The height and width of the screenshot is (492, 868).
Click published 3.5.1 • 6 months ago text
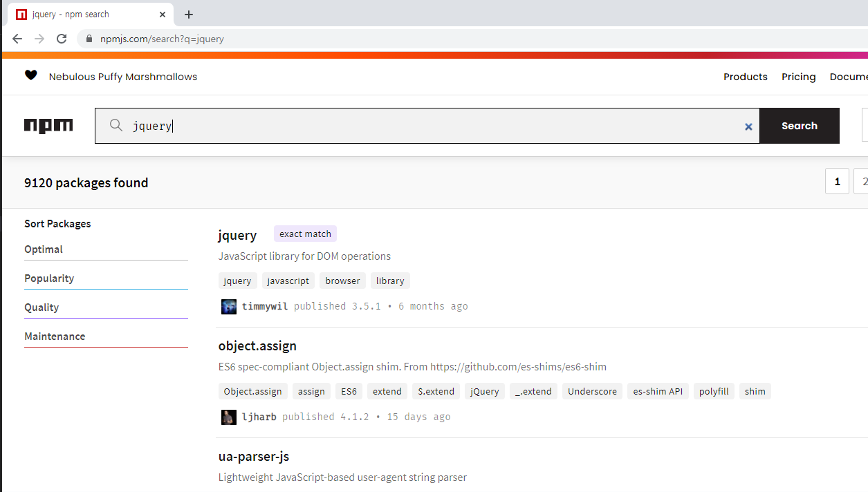[381, 306]
